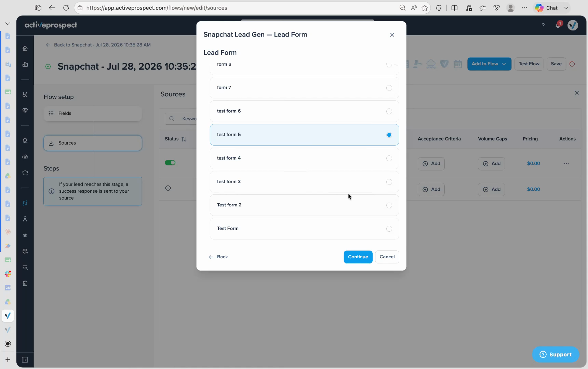Image resolution: width=588 pixels, height=369 pixels.
Task: Click the browser refresh button
Action: 66,8
